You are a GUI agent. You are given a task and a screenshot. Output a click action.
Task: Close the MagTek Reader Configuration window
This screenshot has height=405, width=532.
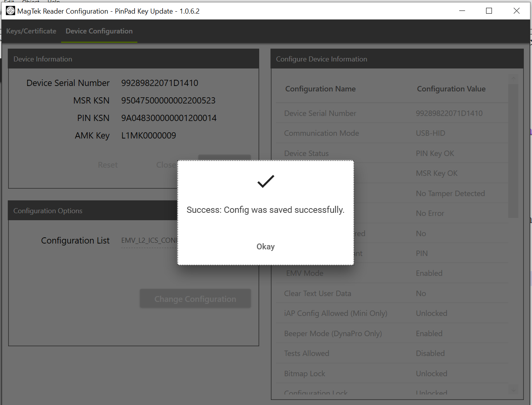(x=516, y=11)
